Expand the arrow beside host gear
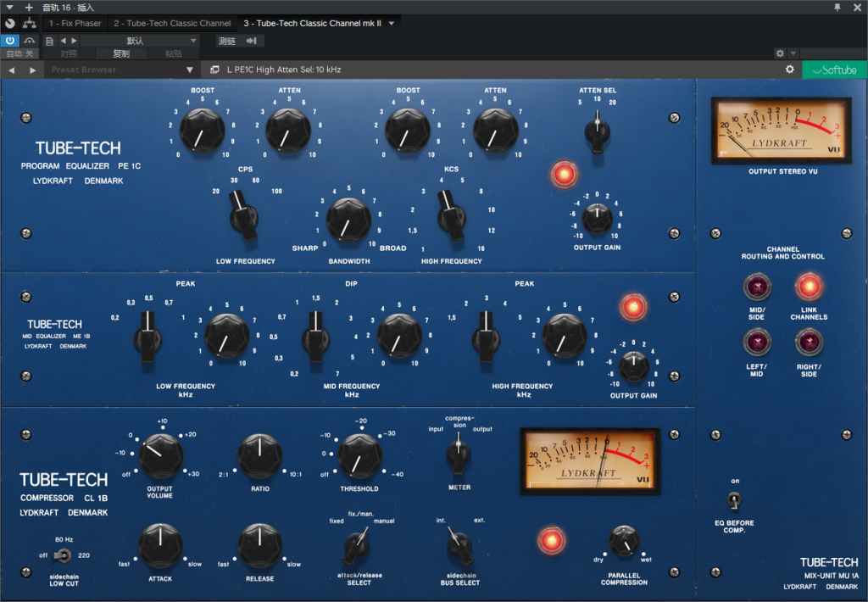The height and width of the screenshot is (602, 868). point(793,53)
